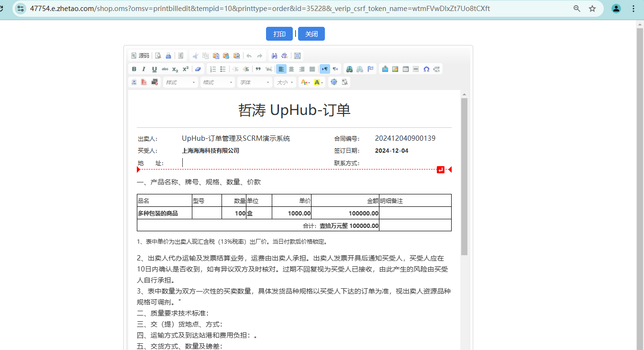The image size is (644, 350).
Task: Click the Decrease Indent icon
Action: click(235, 69)
